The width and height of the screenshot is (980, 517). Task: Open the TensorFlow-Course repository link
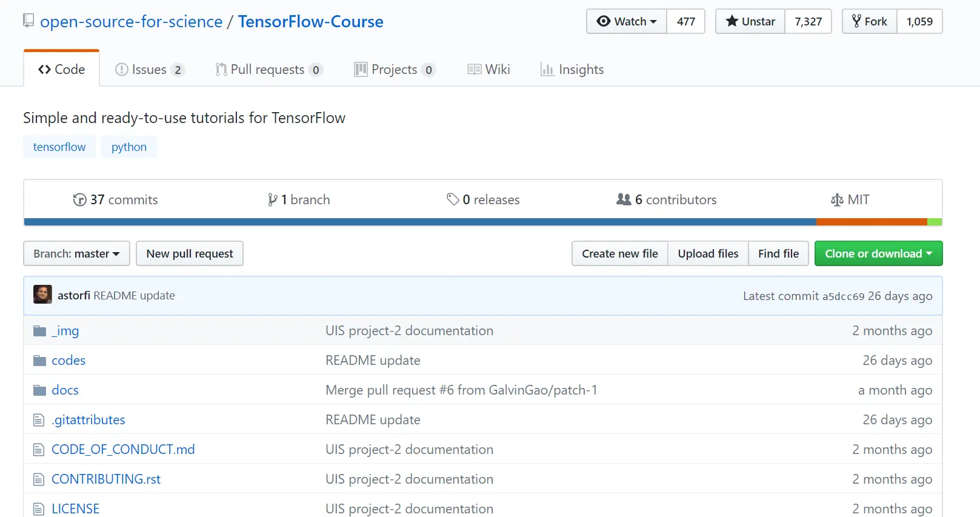point(310,21)
